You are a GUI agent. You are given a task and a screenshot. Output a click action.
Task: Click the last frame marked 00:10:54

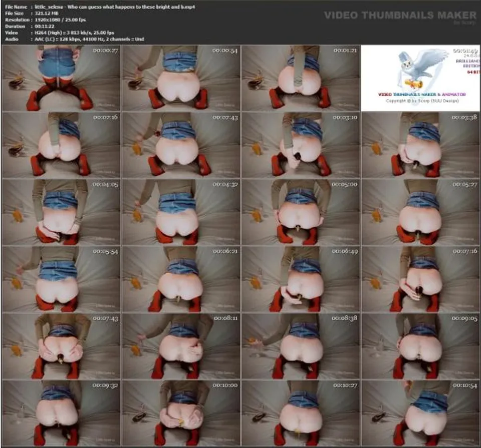[x=420, y=413]
